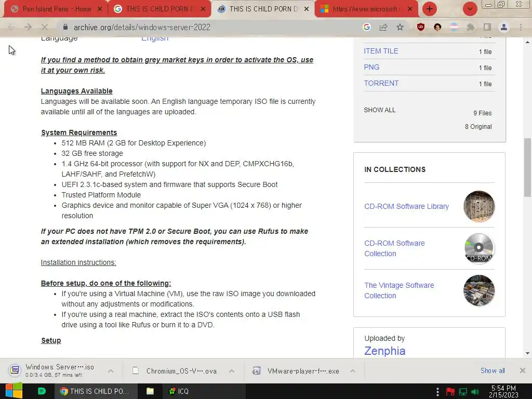
Task: Open the green chat app in taskbar
Action: pos(42,391)
